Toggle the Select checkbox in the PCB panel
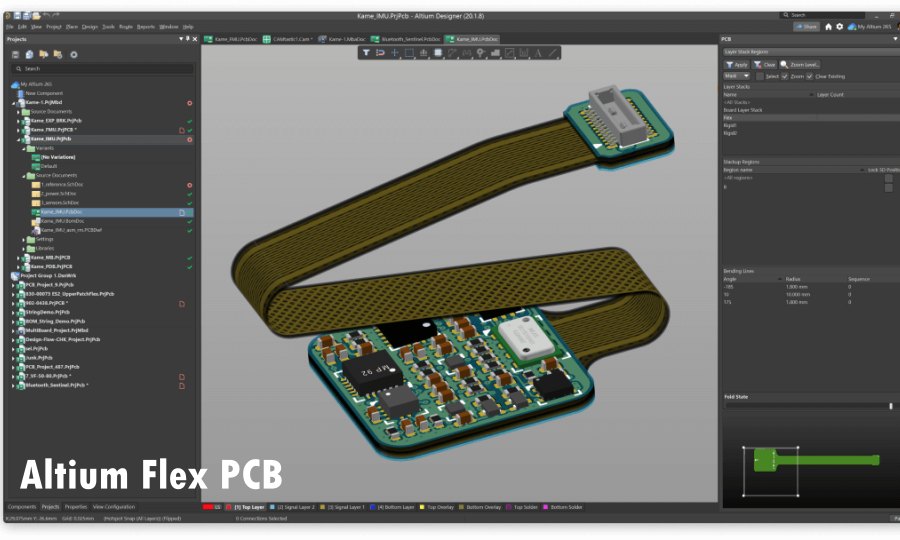 760,76
